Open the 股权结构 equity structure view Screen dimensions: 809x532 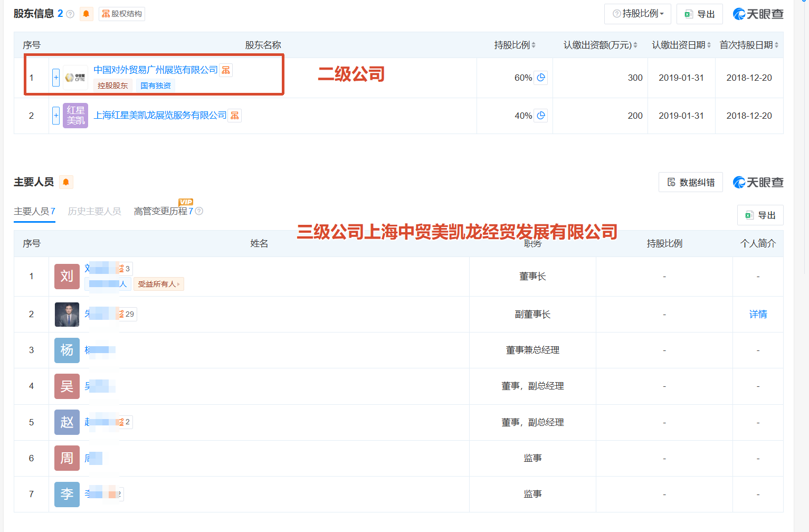point(122,14)
